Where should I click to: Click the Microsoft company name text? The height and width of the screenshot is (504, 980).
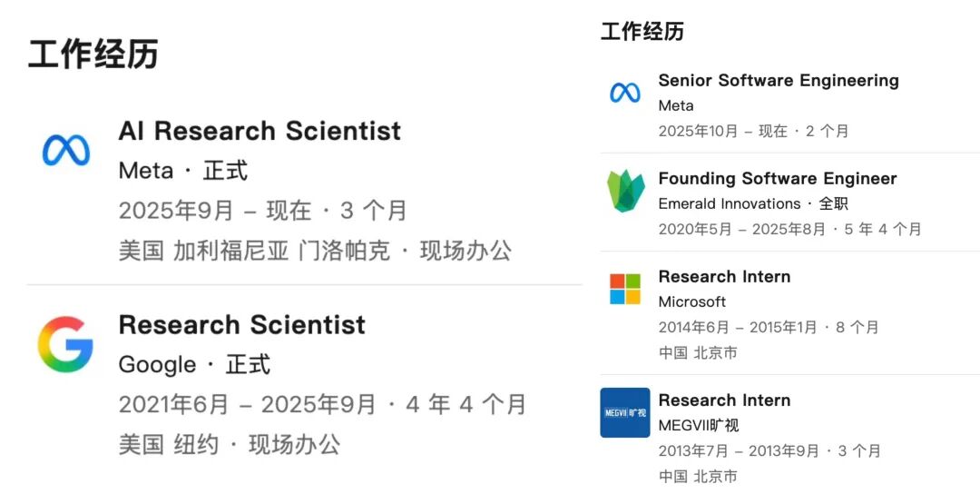(692, 301)
